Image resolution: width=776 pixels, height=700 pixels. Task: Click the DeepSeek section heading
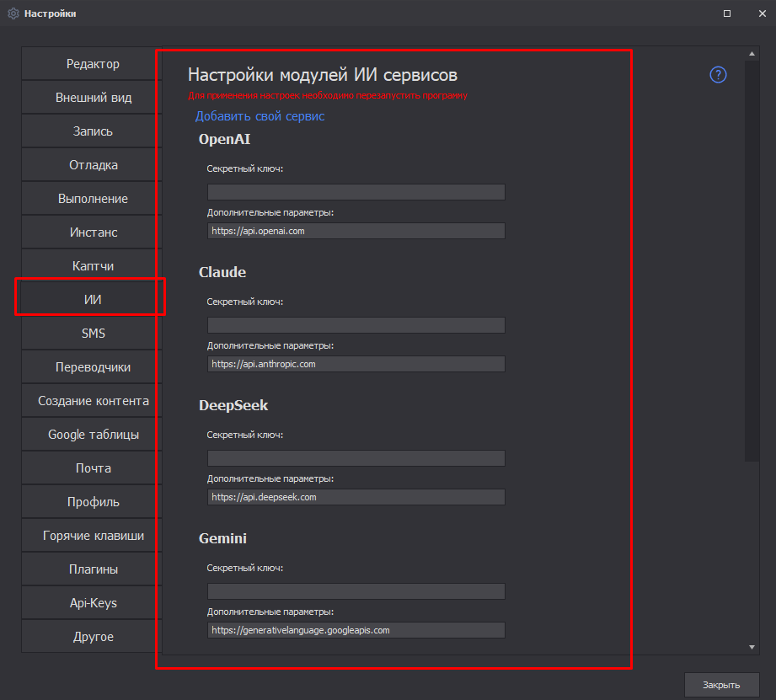pos(233,406)
